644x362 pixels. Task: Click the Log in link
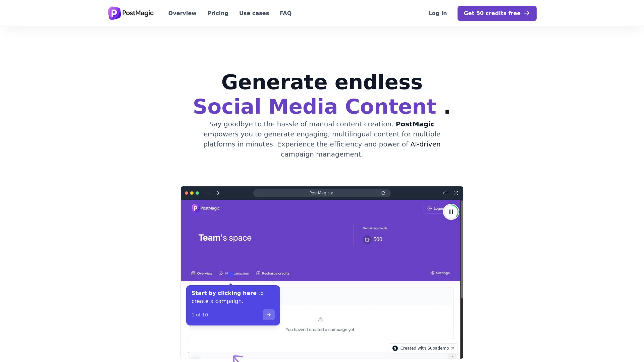tap(437, 13)
